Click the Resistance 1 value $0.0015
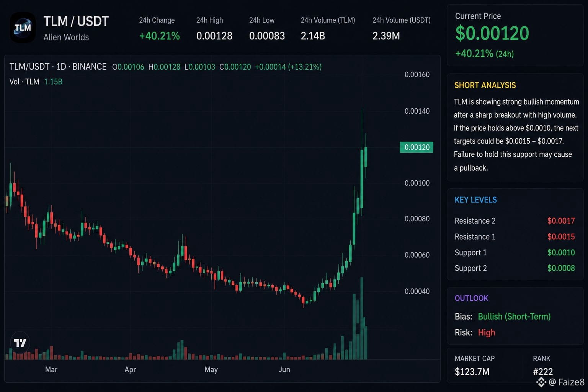The width and height of the screenshot is (588, 392). pos(561,237)
